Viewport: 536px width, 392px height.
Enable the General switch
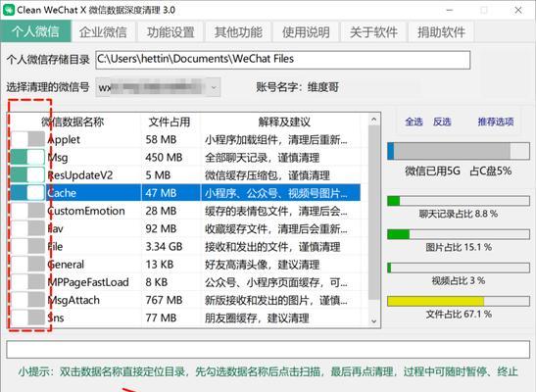[x=27, y=265]
